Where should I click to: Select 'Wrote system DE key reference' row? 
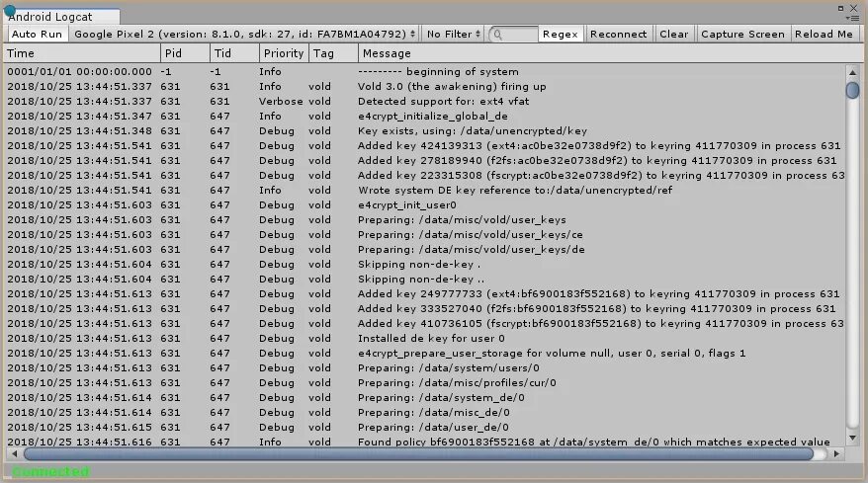coord(425,191)
